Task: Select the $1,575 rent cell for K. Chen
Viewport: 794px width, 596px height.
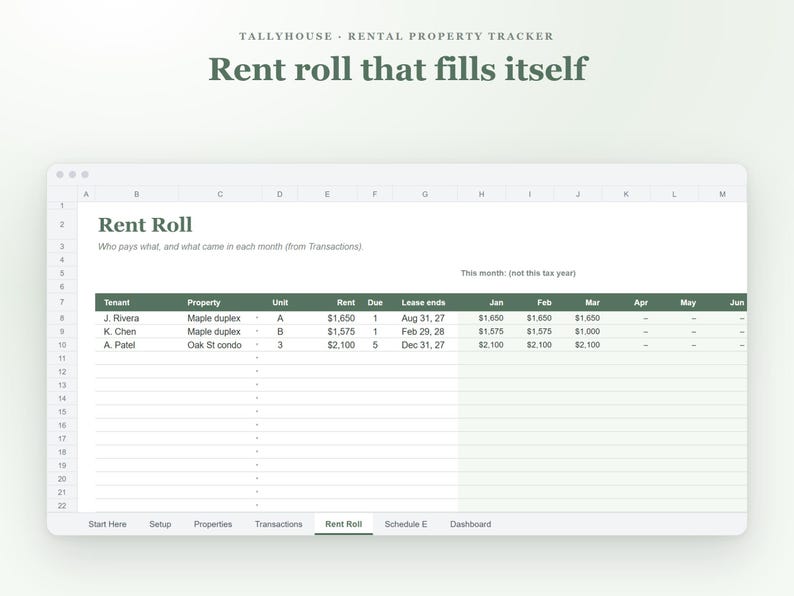Action: (x=328, y=331)
